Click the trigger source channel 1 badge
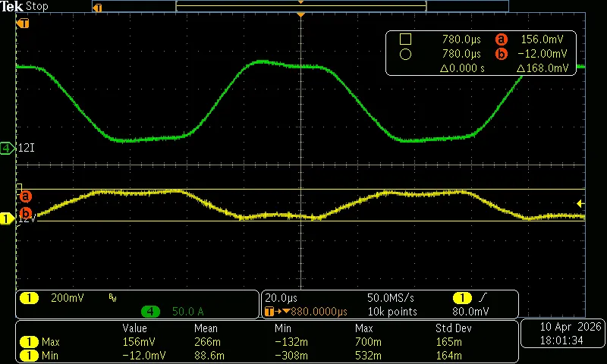Image resolution: width=607 pixels, height=364 pixels. [x=462, y=298]
